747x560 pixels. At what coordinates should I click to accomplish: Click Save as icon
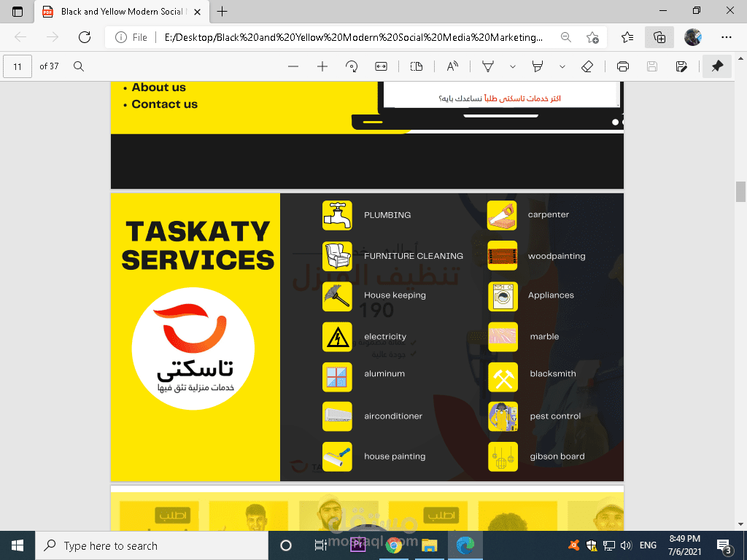(681, 66)
